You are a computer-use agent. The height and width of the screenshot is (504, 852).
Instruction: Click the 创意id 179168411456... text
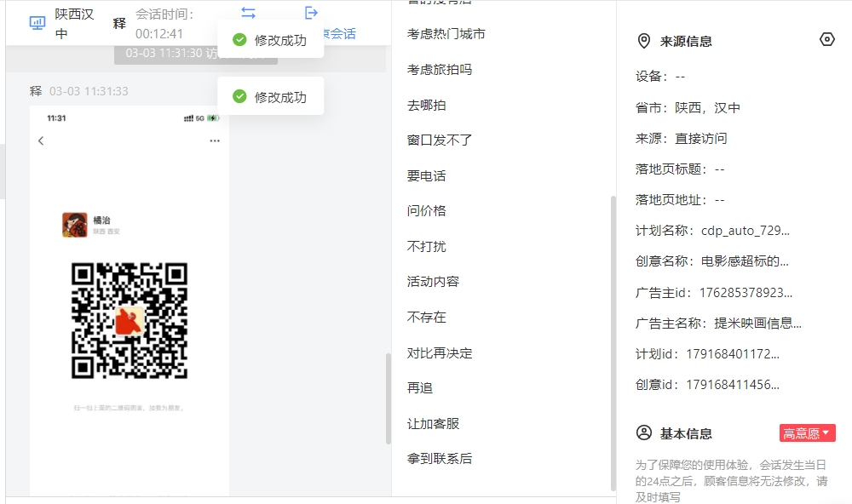click(x=707, y=385)
